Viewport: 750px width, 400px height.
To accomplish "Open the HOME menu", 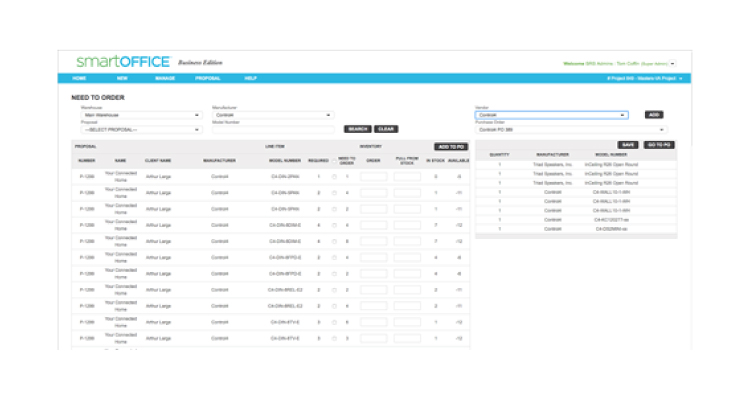I will point(79,78).
